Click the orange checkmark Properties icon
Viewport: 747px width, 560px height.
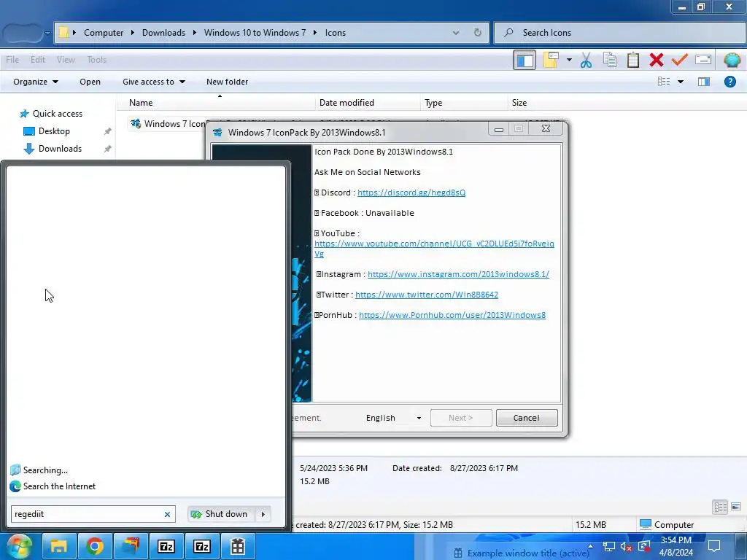[680, 60]
